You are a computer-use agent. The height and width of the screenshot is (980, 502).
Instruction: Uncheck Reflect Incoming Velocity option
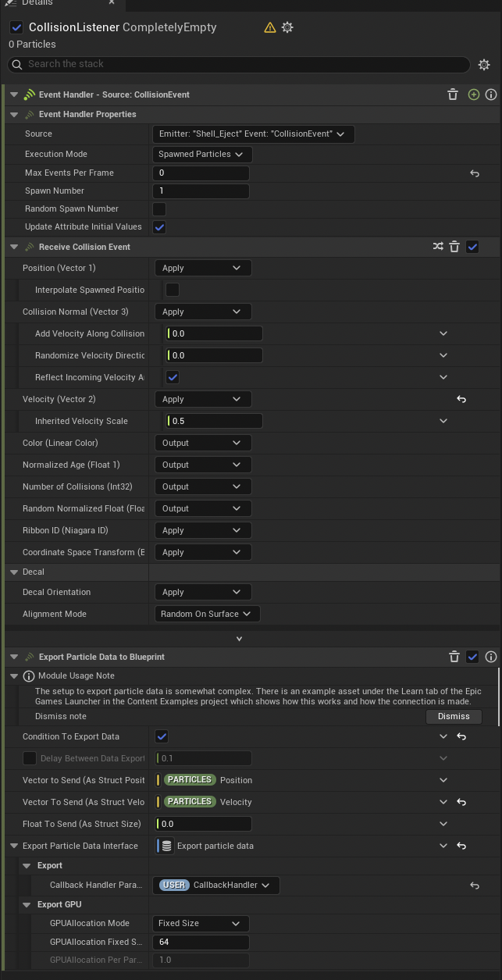pos(173,377)
